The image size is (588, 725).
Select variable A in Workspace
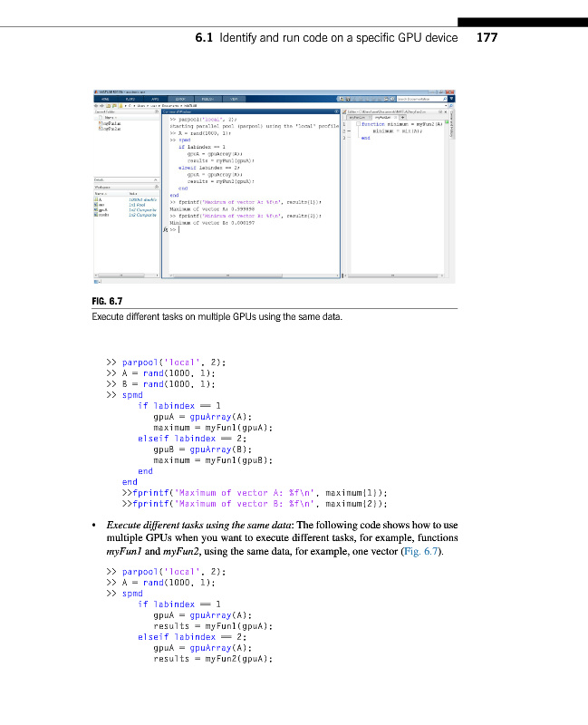click(x=100, y=198)
